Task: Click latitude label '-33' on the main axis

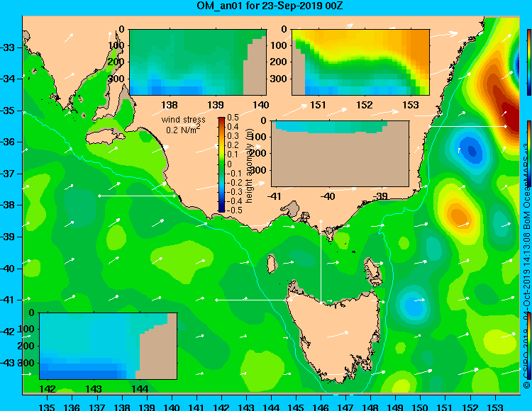Action: click(8, 47)
